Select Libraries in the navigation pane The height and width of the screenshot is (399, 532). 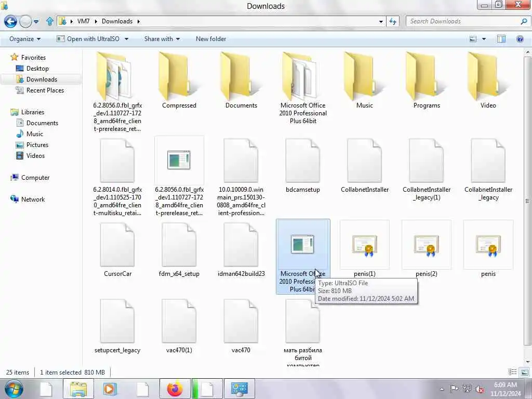coord(28,112)
